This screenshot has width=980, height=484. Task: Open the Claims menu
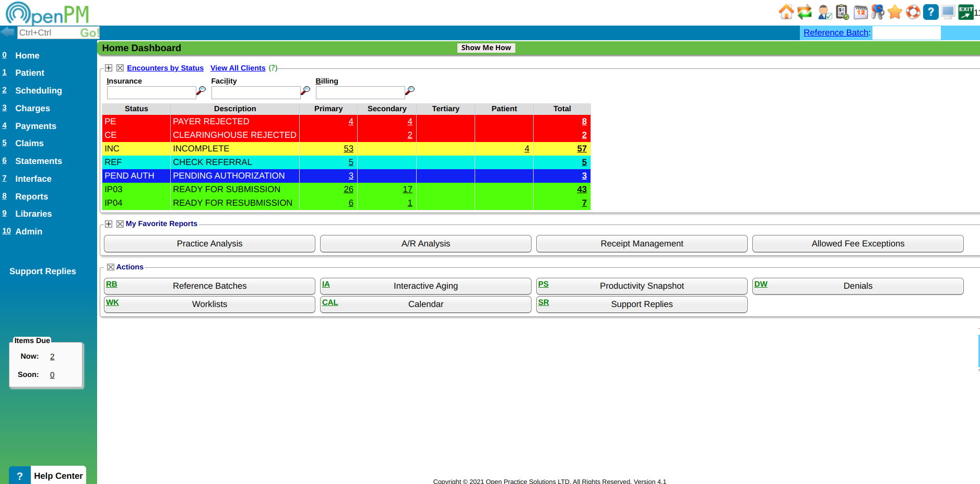coord(29,143)
